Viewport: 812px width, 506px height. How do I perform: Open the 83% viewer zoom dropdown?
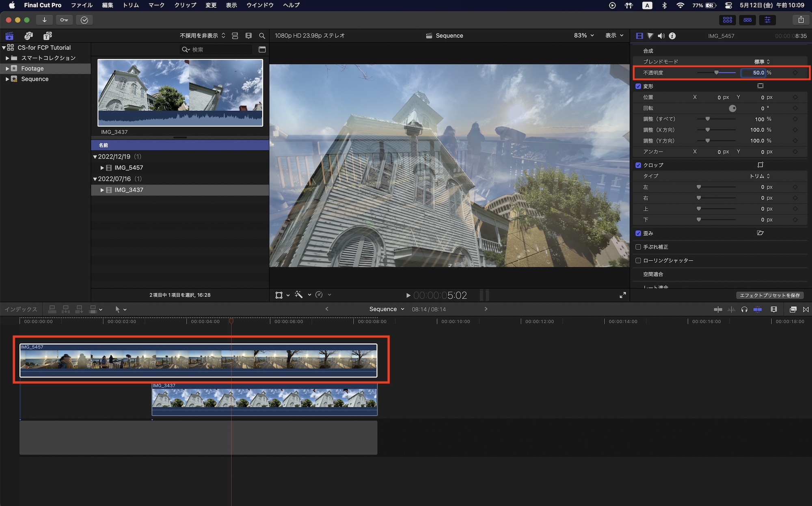584,36
